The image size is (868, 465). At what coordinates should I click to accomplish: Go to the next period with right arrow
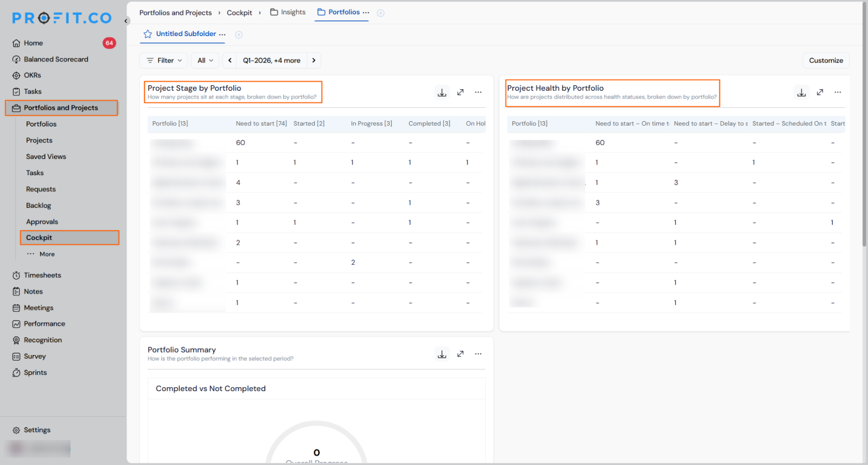pos(314,60)
